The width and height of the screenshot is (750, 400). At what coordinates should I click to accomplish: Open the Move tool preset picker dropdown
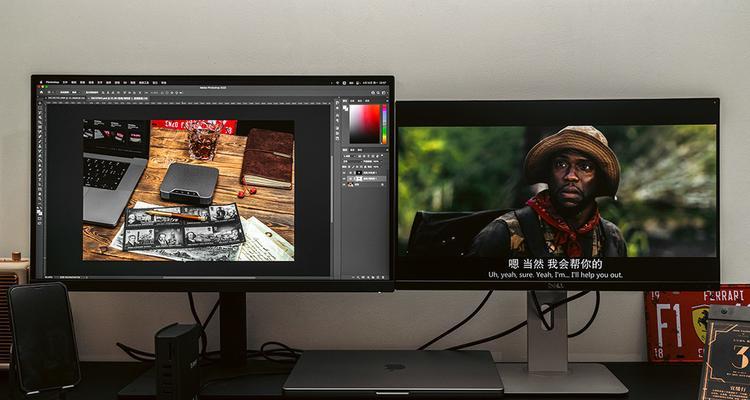point(51,92)
